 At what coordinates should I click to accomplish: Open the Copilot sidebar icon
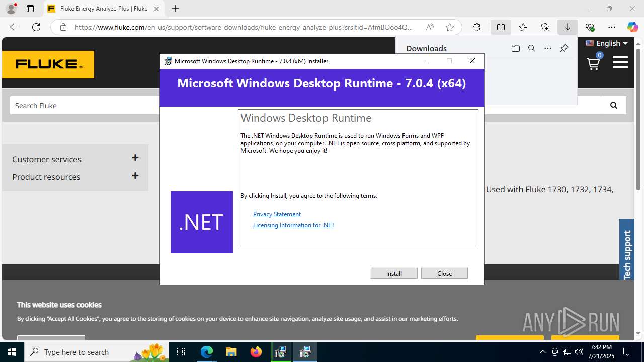632,27
